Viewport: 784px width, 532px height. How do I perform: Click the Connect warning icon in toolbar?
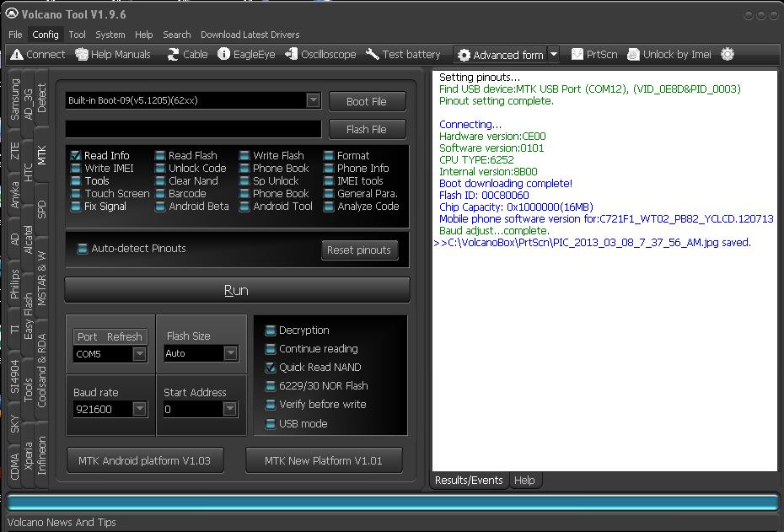pos(17,55)
